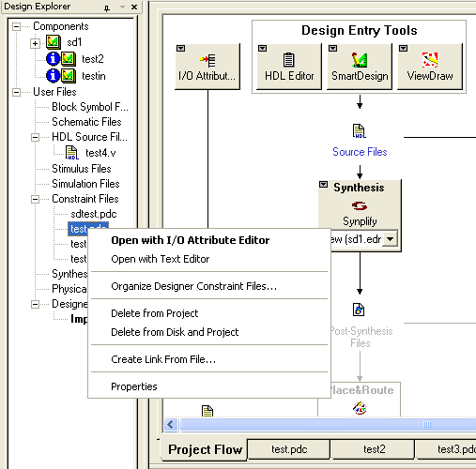This screenshot has height=469, width=476.
Task: Click the Synplify synthesis icon
Action: click(x=360, y=206)
